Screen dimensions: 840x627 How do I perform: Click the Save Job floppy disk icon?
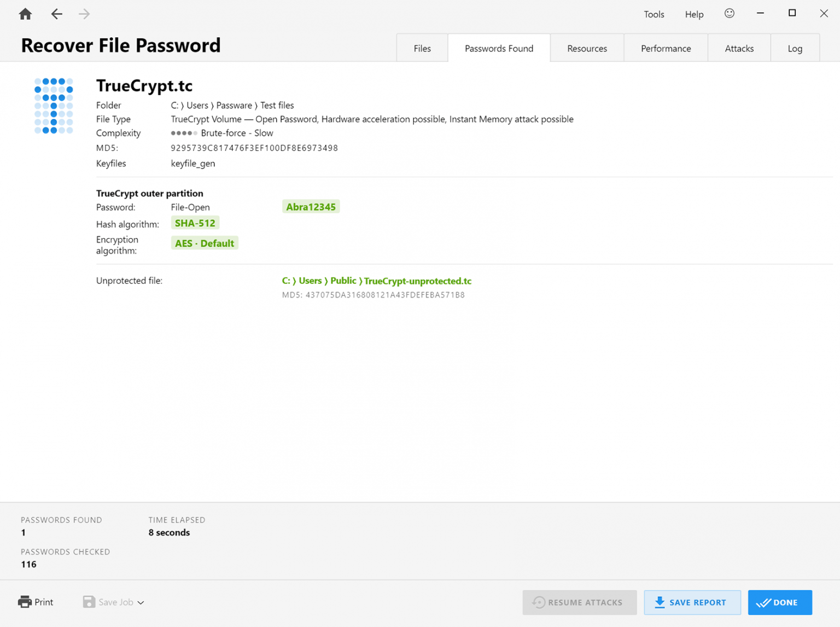coord(89,601)
